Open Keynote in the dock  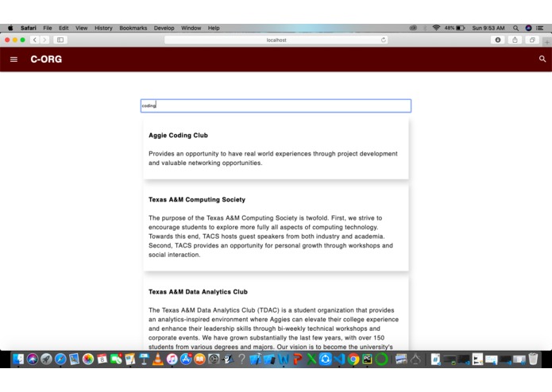[144, 359]
